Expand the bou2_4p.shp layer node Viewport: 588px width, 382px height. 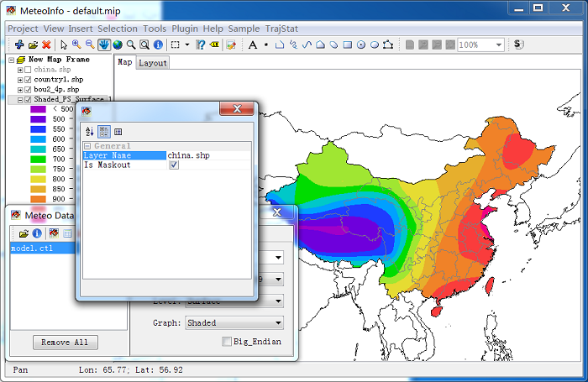(x=20, y=89)
